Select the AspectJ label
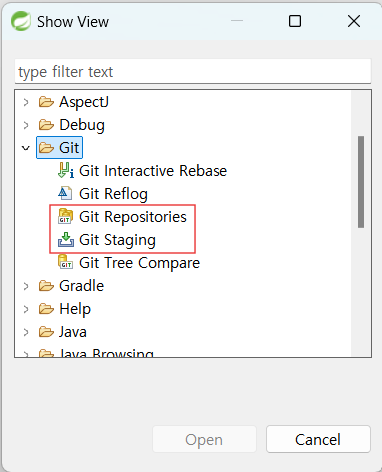Viewport: 382px width, 472px height. click(84, 102)
